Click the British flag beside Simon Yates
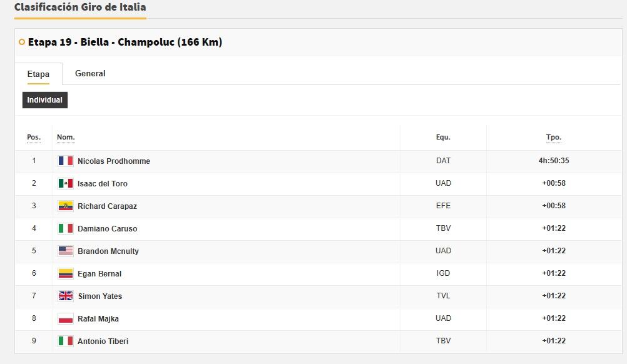 click(66, 296)
